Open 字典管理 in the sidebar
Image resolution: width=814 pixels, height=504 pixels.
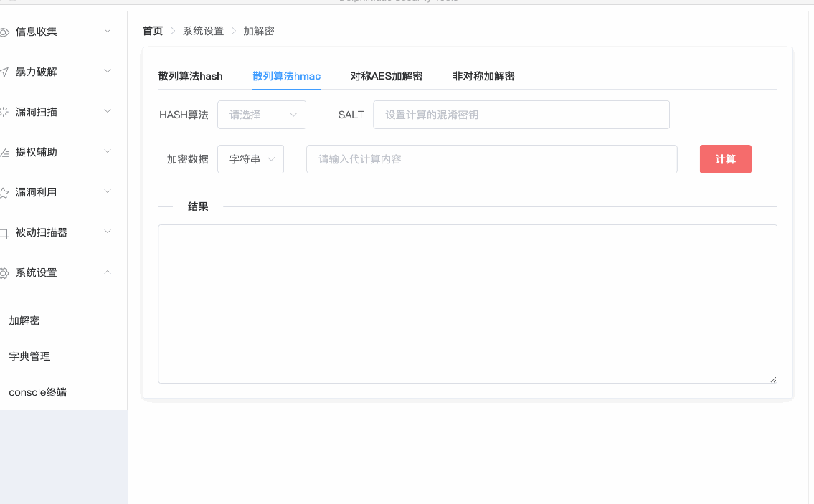29,356
